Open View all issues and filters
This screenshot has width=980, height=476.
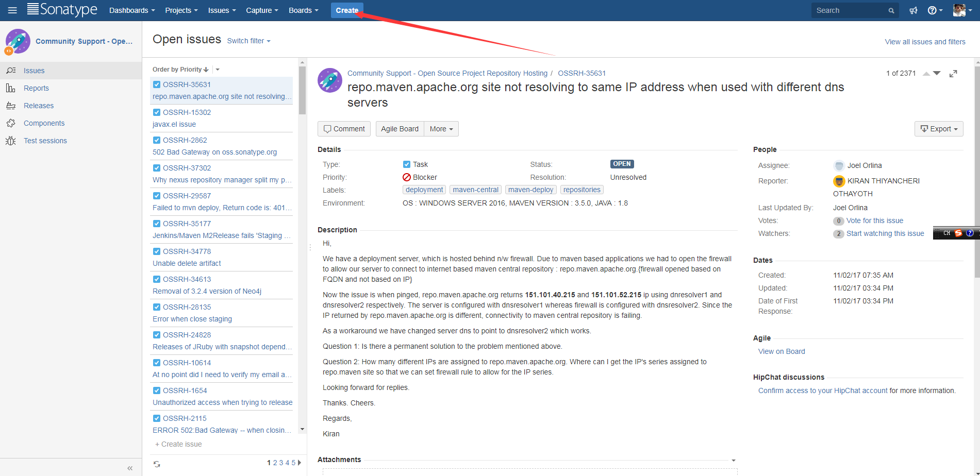[x=925, y=42]
